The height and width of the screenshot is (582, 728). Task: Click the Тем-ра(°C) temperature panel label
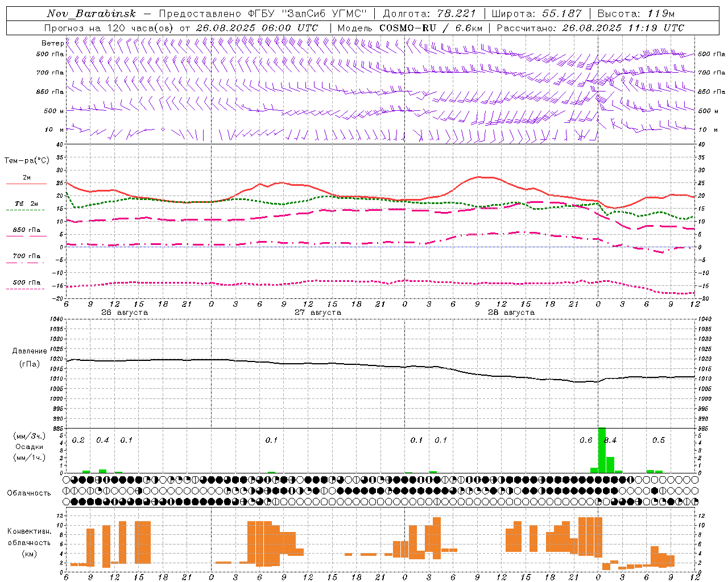pyautogui.click(x=27, y=161)
